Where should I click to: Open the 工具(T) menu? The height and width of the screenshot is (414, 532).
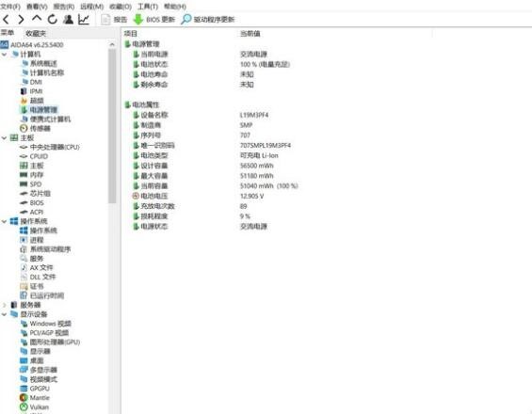click(148, 7)
